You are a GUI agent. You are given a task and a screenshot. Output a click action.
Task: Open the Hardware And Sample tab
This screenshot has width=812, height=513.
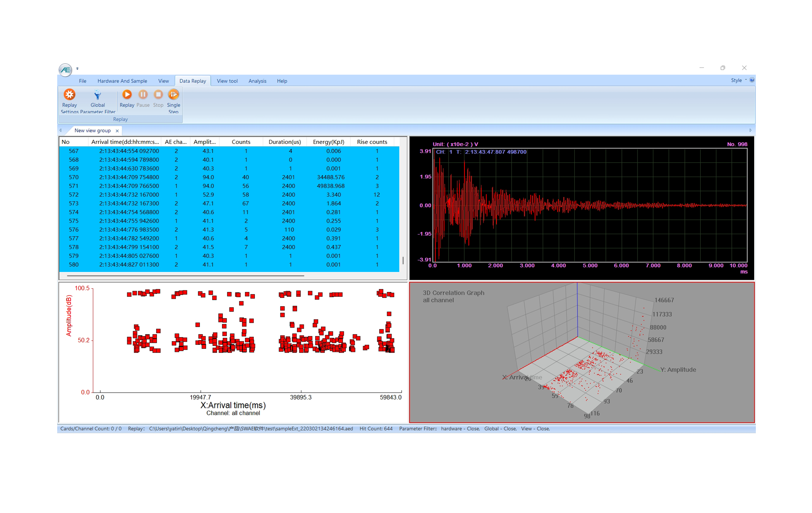pos(122,81)
